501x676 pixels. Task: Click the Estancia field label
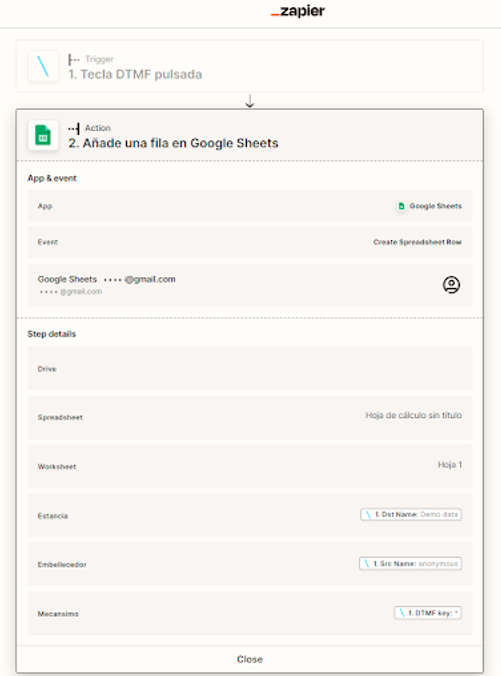point(53,516)
